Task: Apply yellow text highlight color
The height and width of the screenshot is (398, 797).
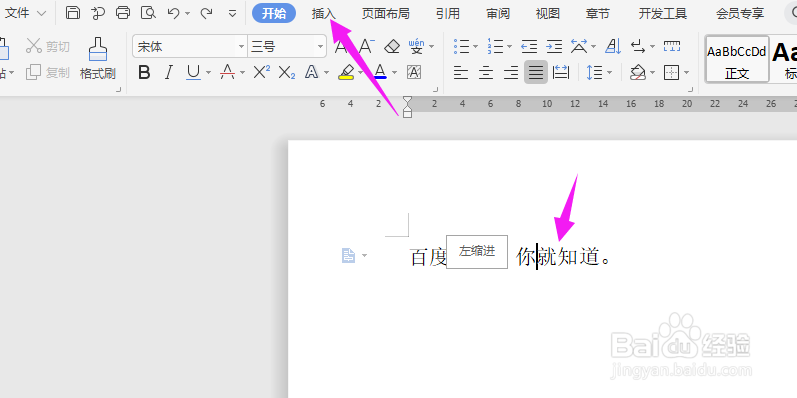Action: (346, 73)
